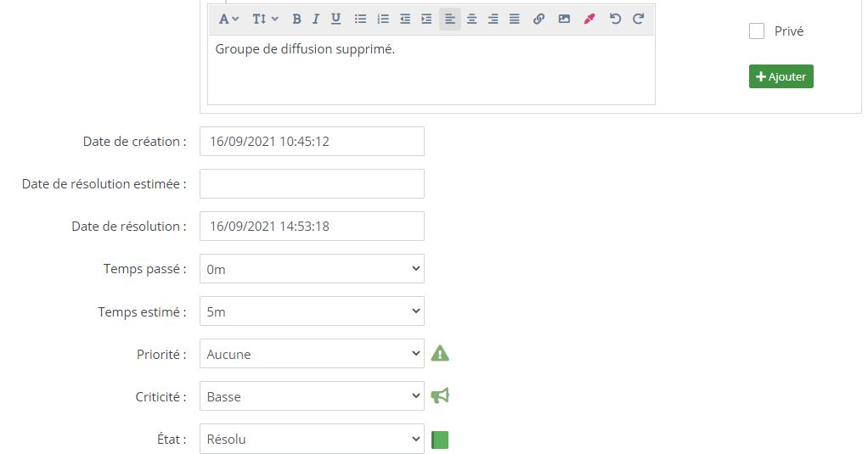Open the Temps estimé dropdown
Image resolution: width=868 pixels, height=454 pixels.
tap(312, 311)
